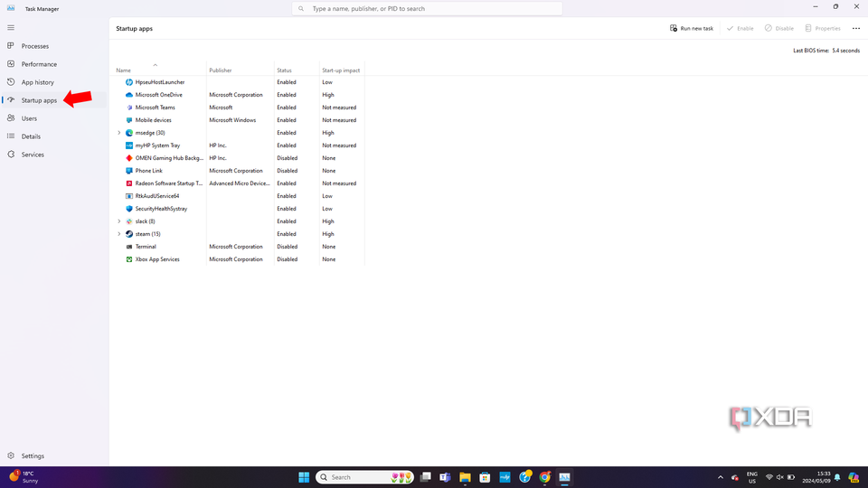Select Startup apps in sidebar
Screen dimensions: 868x488
tap(39, 100)
